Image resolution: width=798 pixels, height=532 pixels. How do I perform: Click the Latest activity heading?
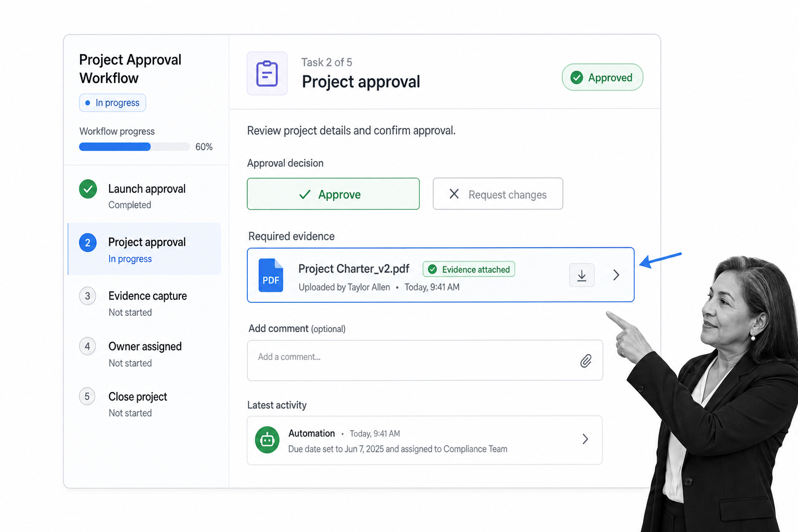pyautogui.click(x=277, y=405)
